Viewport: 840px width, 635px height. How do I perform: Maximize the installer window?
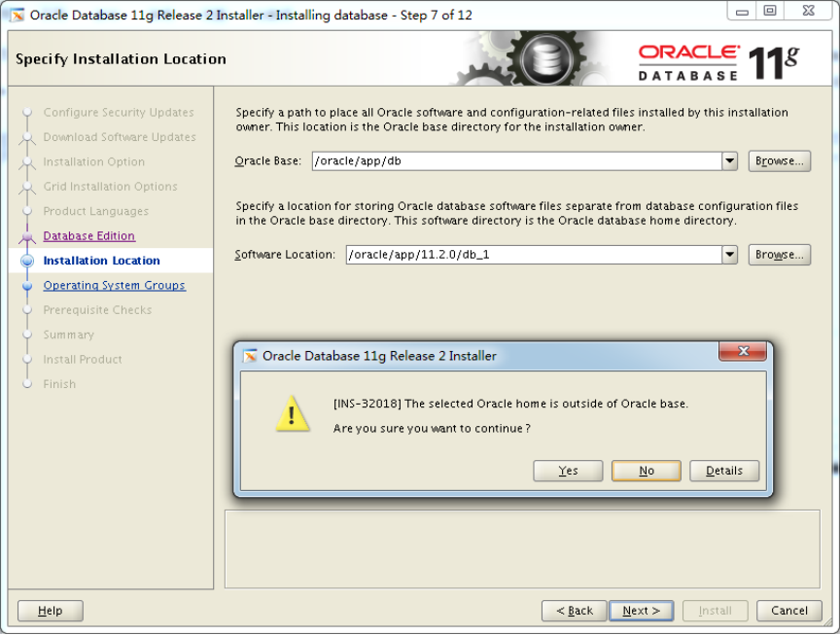770,12
